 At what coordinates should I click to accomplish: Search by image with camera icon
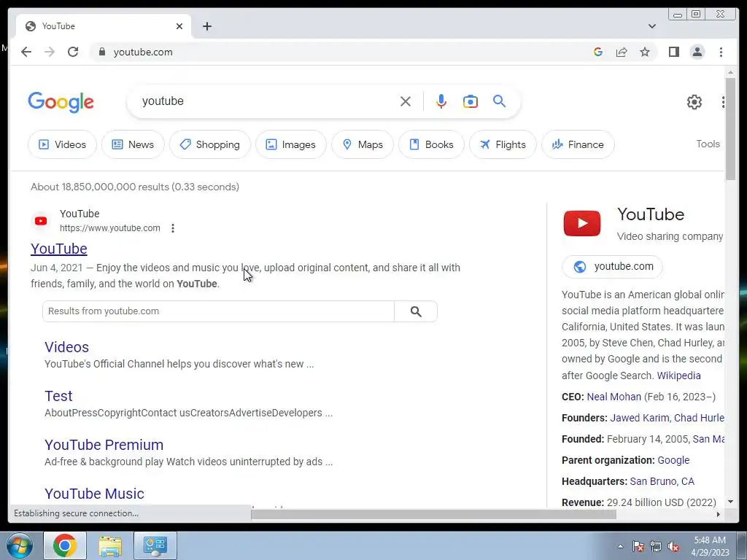pyautogui.click(x=471, y=101)
